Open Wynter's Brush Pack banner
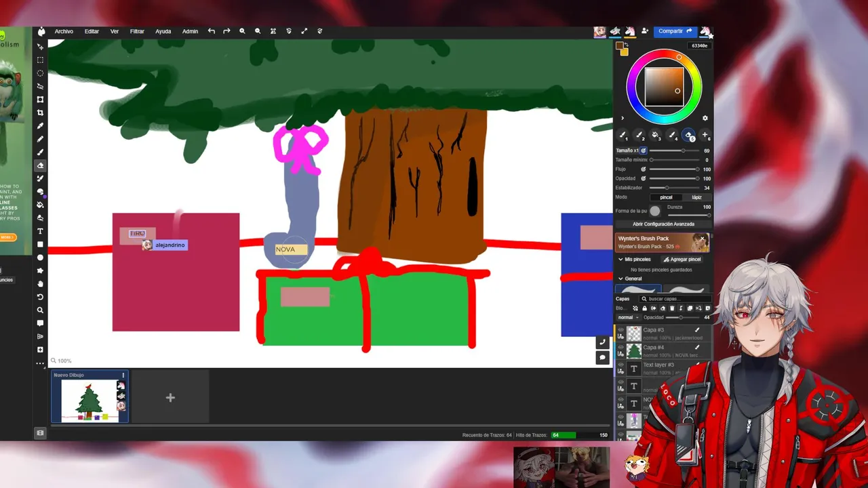868x488 pixels. click(x=663, y=242)
